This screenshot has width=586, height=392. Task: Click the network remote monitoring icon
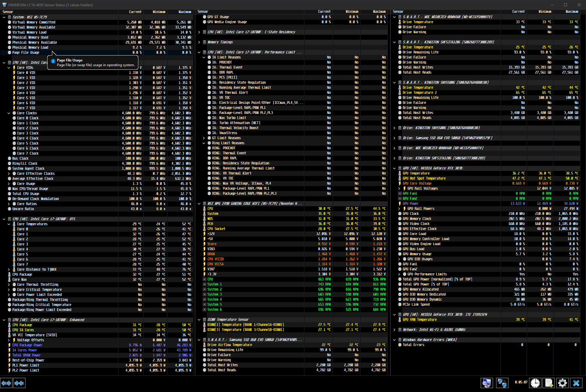point(502,383)
